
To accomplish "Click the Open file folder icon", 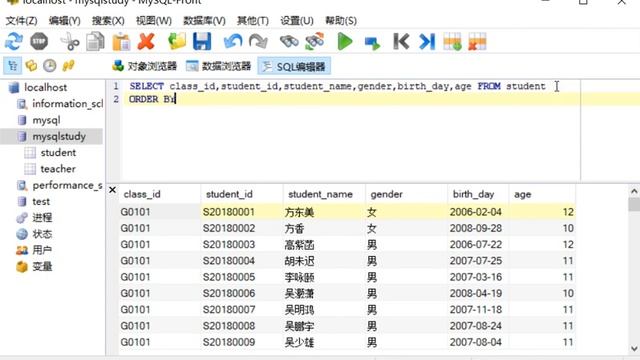I will (177, 42).
